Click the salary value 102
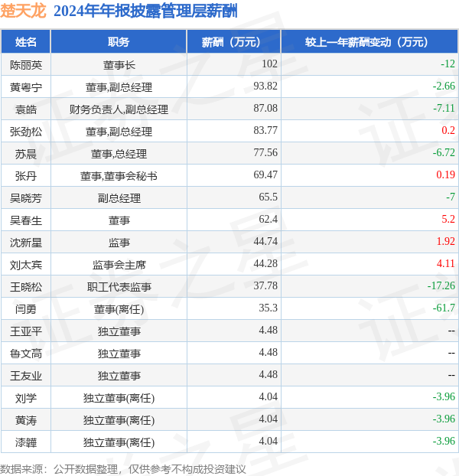 point(269,64)
